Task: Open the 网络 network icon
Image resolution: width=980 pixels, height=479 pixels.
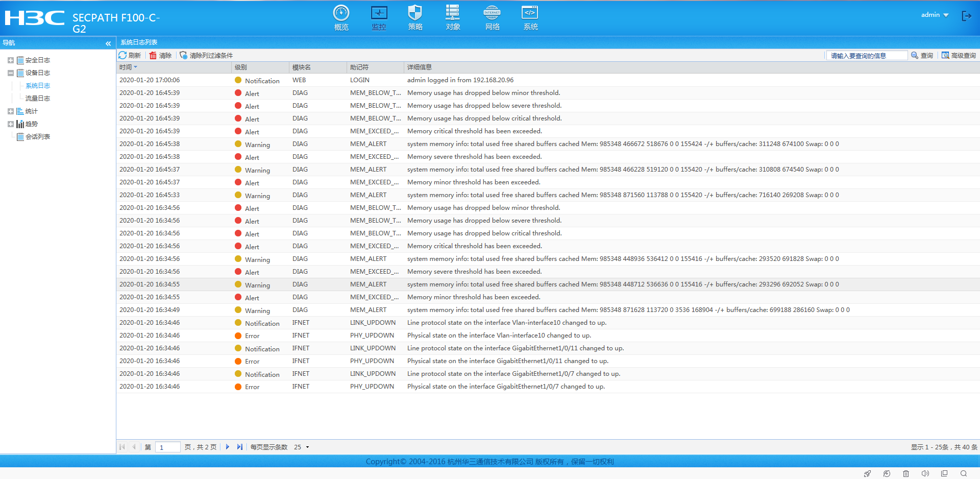Action: 492,13
